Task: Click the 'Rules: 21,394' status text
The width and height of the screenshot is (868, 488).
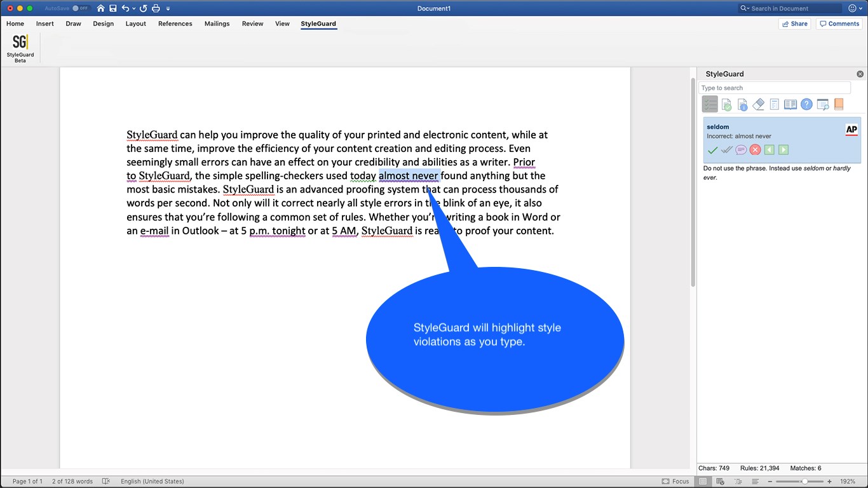Action: point(759,468)
